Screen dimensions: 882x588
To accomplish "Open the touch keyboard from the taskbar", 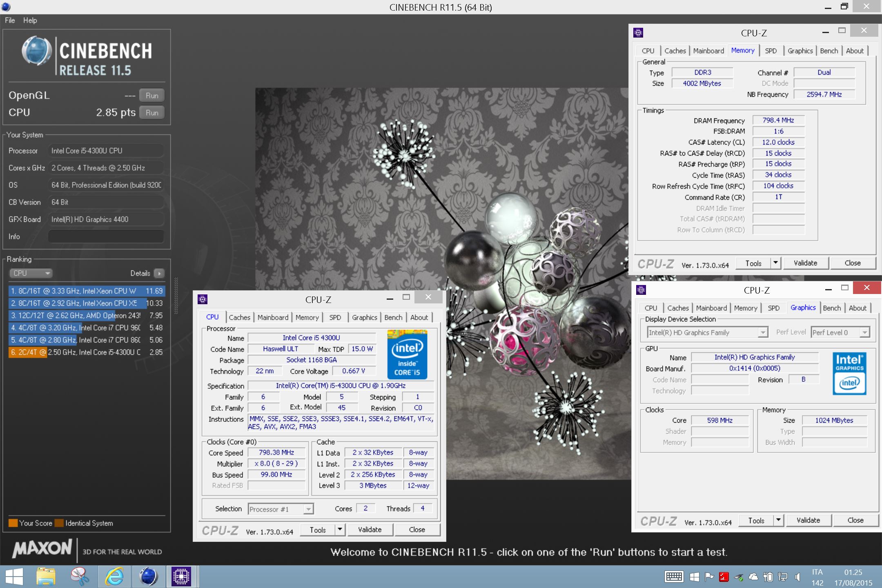I will point(674,577).
